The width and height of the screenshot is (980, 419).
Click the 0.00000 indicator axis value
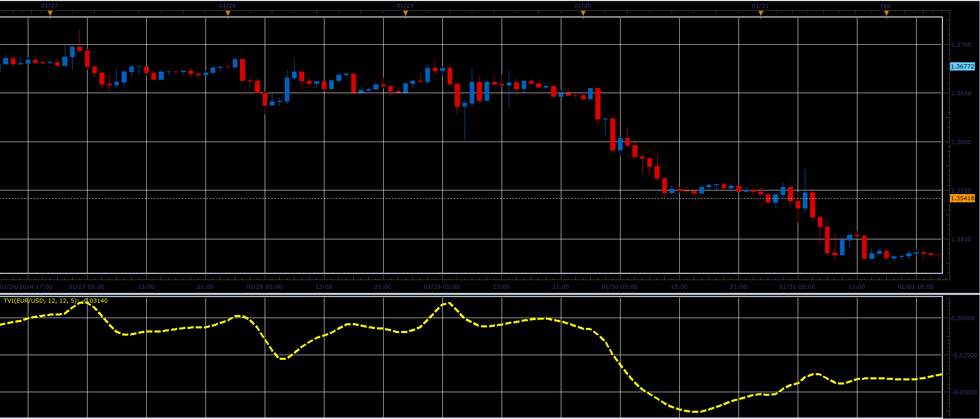[x=963, y=318]
